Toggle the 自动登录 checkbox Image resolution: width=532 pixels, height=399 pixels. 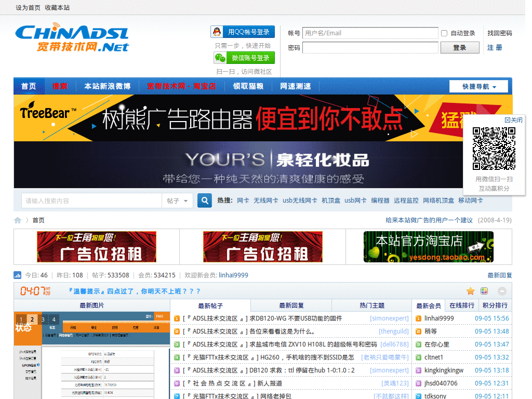pyautogui.click(x=444, y=33)
